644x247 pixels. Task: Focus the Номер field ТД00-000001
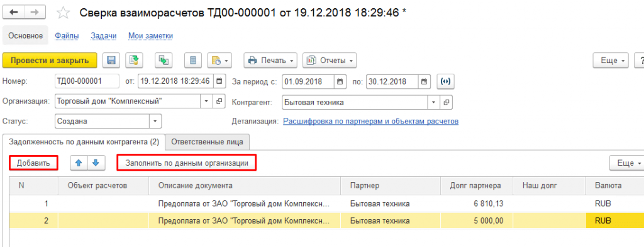click(x=87, y=81)
